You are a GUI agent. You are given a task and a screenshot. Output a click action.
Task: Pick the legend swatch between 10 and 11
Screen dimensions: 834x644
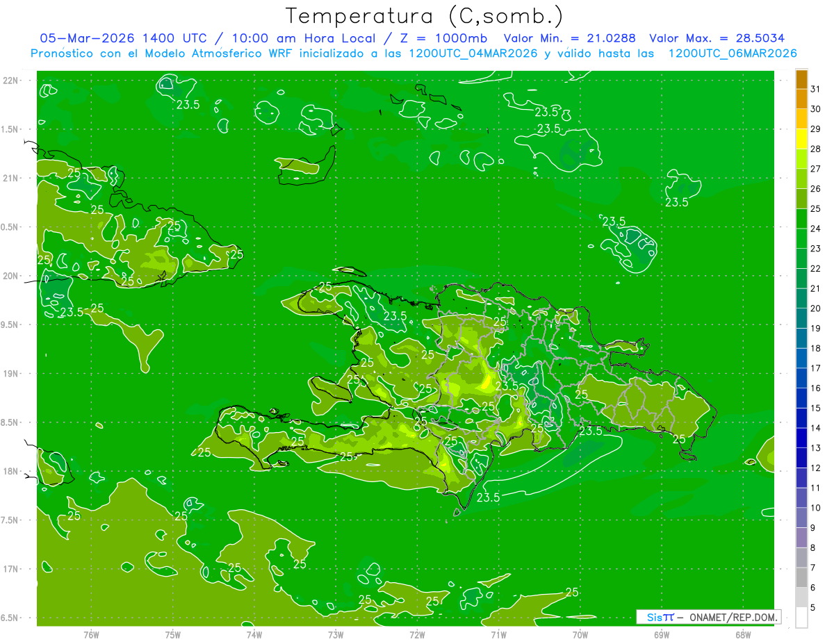click(x=801, y=498)
